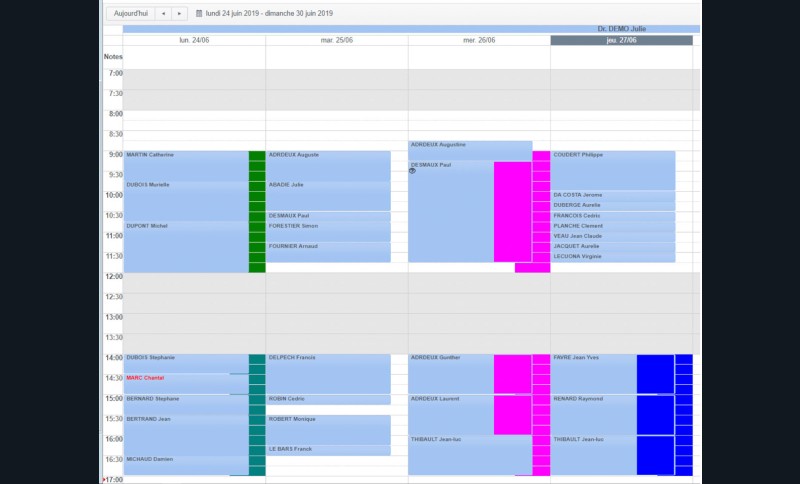Click the magenta block beside DESMAUX Paul

pos(512,210)
